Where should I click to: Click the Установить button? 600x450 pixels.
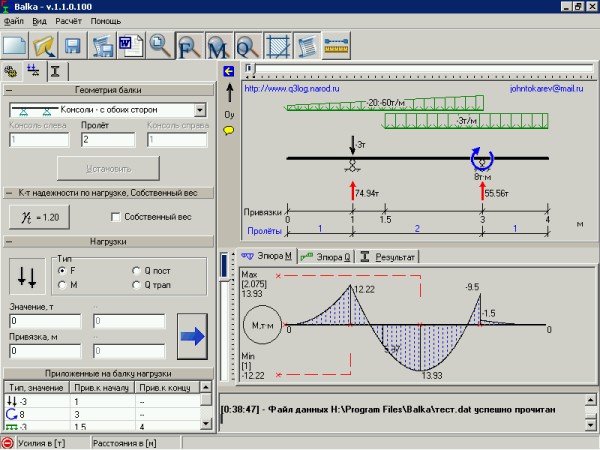(x=108, y=168)
